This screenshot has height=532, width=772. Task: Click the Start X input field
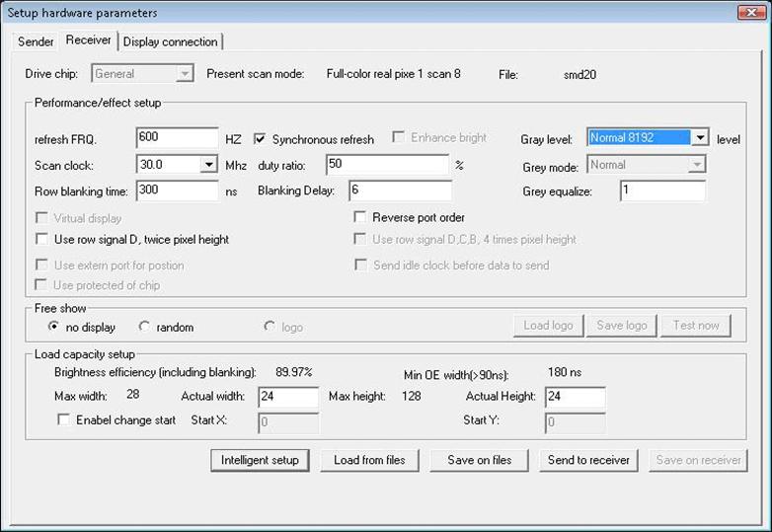288,422
